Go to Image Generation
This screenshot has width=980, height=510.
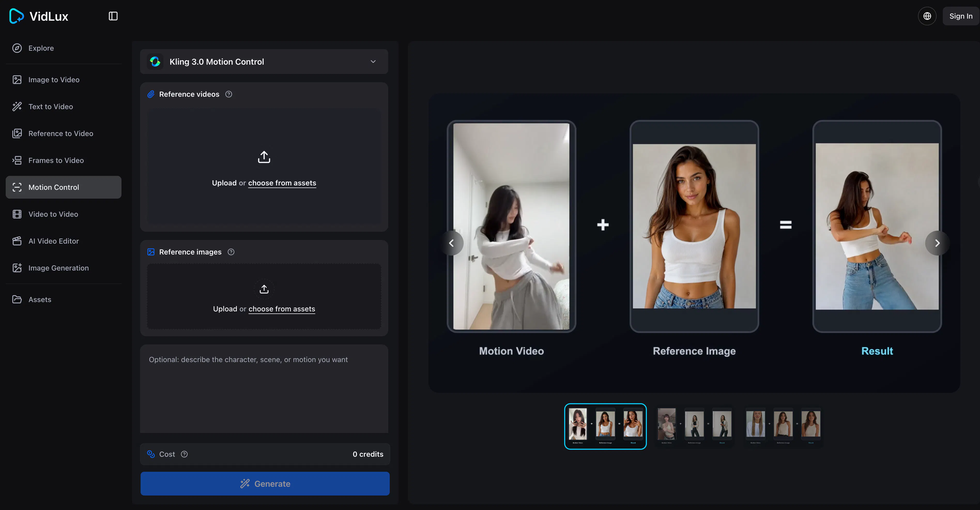coord(64,268)
